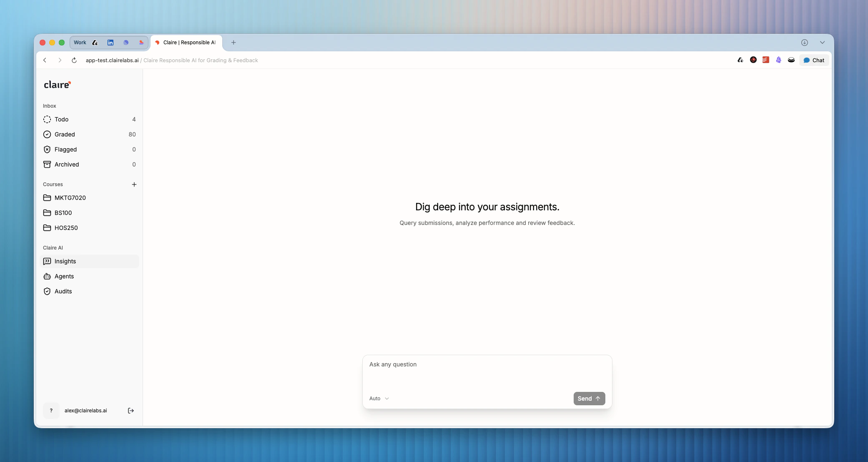
Task: Switch to the Work tab group
Action: pos(80,43)
